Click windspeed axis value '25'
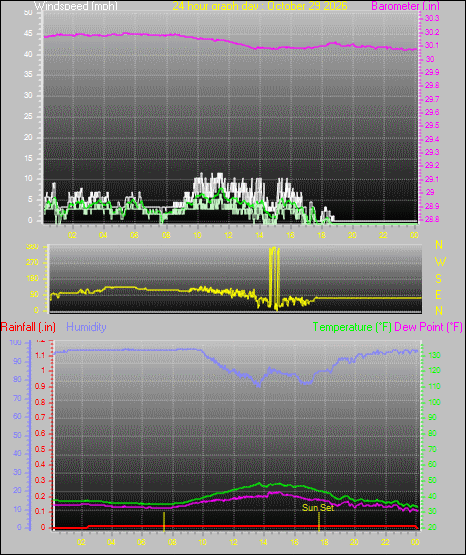Screen dimensions: 466x555 tap(28, 116)
